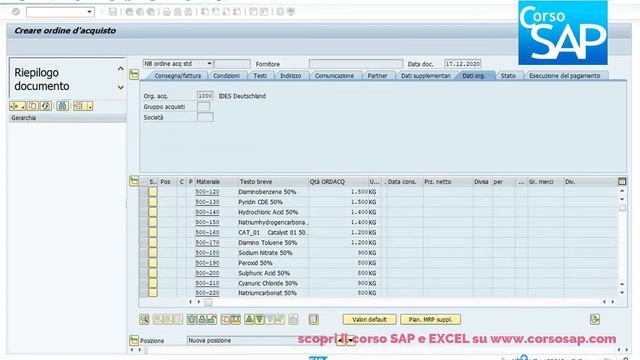Expand the Posizione detail section toggle icon
Screen dimensions: 640x360
coord(134,340)
